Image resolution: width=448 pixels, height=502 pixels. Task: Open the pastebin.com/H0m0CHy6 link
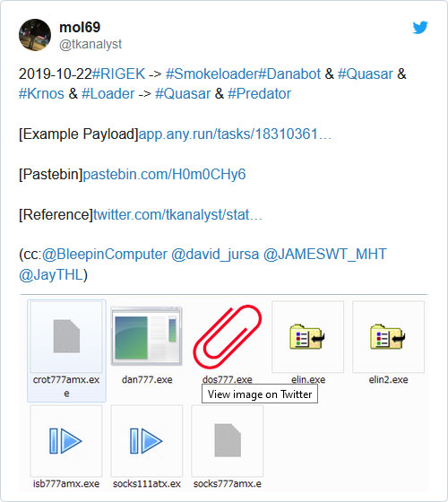point(164,175)
